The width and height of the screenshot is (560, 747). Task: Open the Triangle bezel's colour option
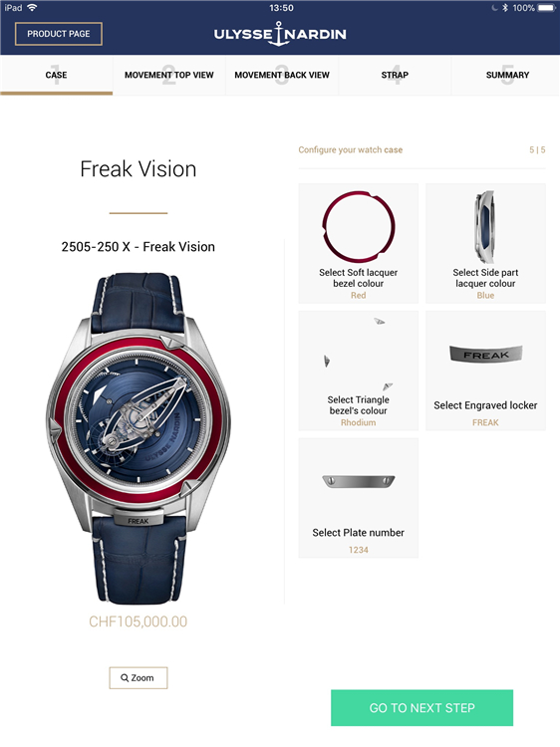359,371
